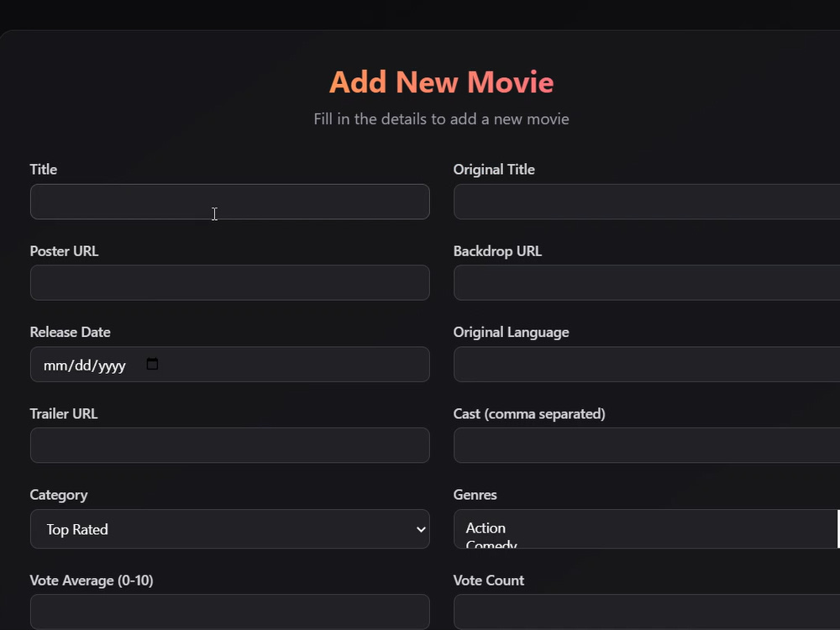Click the Cast comma separated field
The width and height of the screenshot is (840, 630).
coord(647,445)
